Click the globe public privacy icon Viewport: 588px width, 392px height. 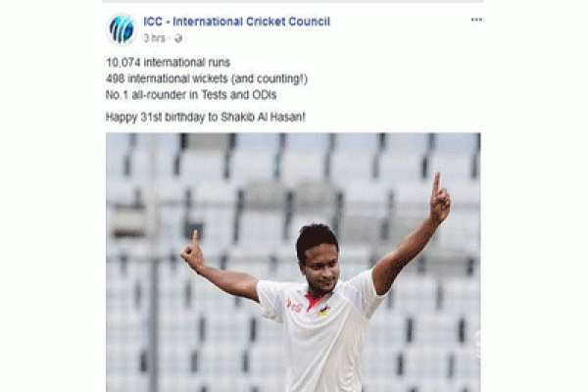pyautogui.click(x=178, y=38)
